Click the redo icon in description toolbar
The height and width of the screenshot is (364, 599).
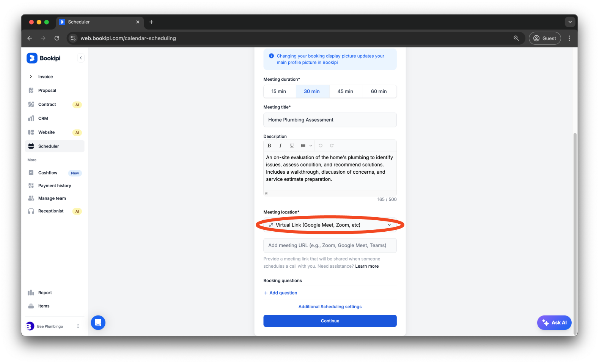click(332, 146)
